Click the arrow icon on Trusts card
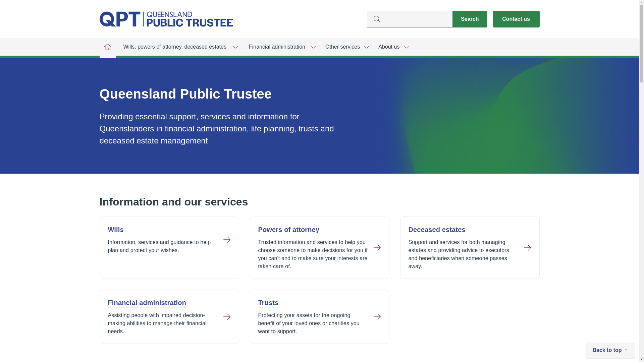Image resolution: width=644 pixels, height=362 pixels. coord(377,317)
